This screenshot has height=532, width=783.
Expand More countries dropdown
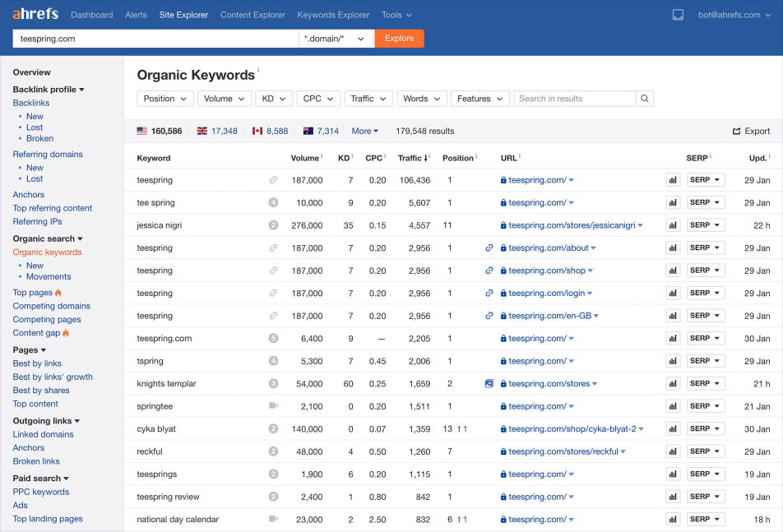(x=364, y=131)
